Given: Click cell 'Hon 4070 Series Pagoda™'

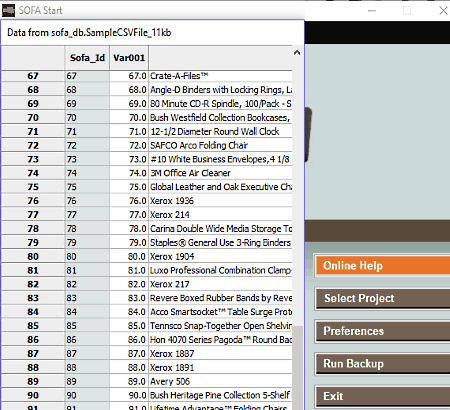Looking at the screenshot, I should click(x=220, y=340).
